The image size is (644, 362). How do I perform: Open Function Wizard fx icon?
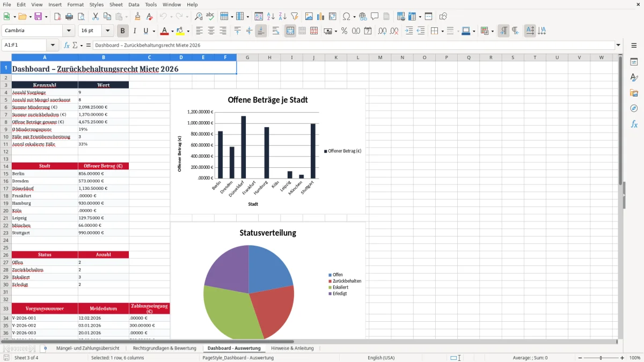[67, 46]
